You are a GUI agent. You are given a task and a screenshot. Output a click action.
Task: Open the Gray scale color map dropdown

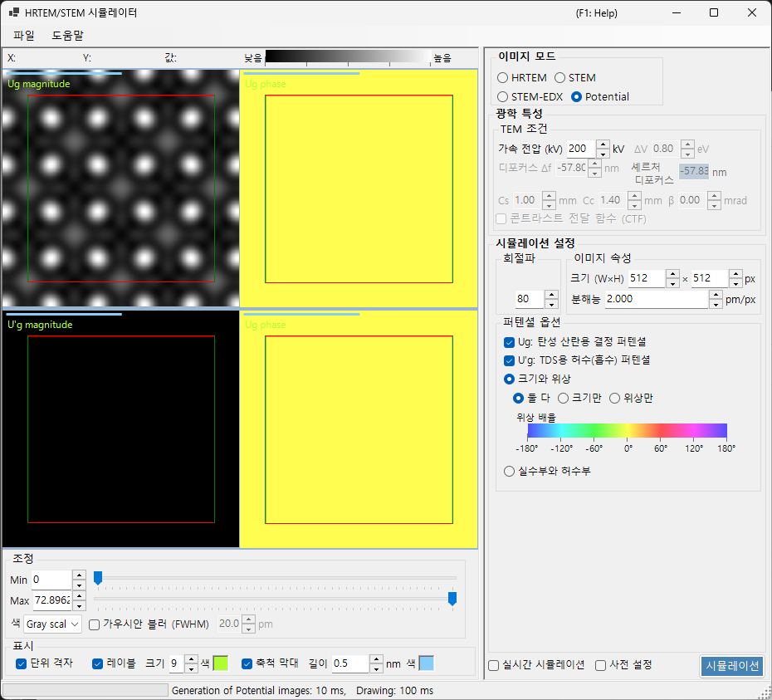pos(52,624)
